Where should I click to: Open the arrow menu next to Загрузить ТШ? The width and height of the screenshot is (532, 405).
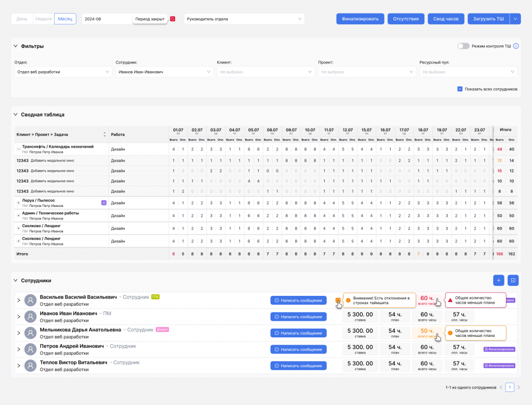[515, 19]
